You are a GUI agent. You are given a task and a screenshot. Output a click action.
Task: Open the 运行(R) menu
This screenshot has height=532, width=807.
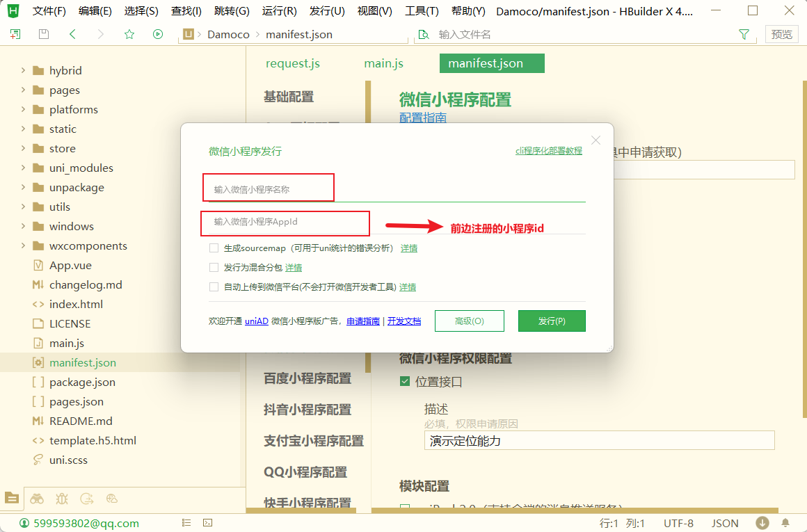pyautogui.click(x=280, y=11)
